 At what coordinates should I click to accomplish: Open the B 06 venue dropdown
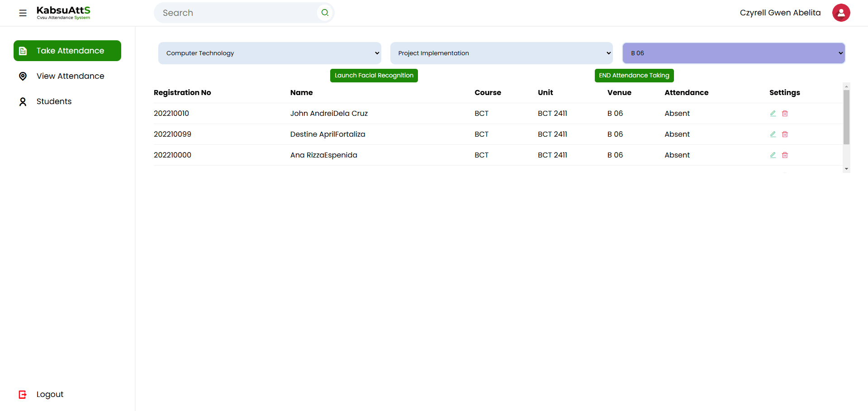[x=733, y=53]
